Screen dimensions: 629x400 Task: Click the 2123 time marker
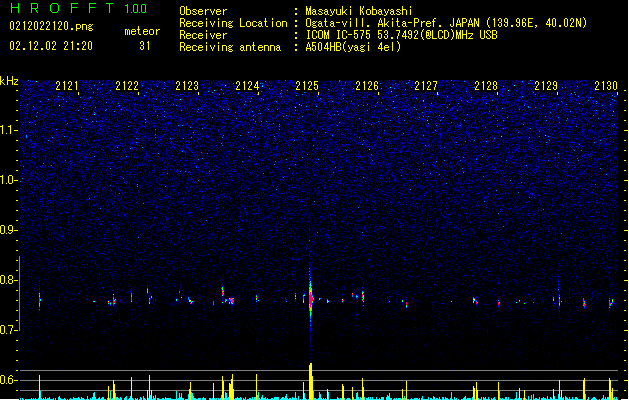(187, 86)
